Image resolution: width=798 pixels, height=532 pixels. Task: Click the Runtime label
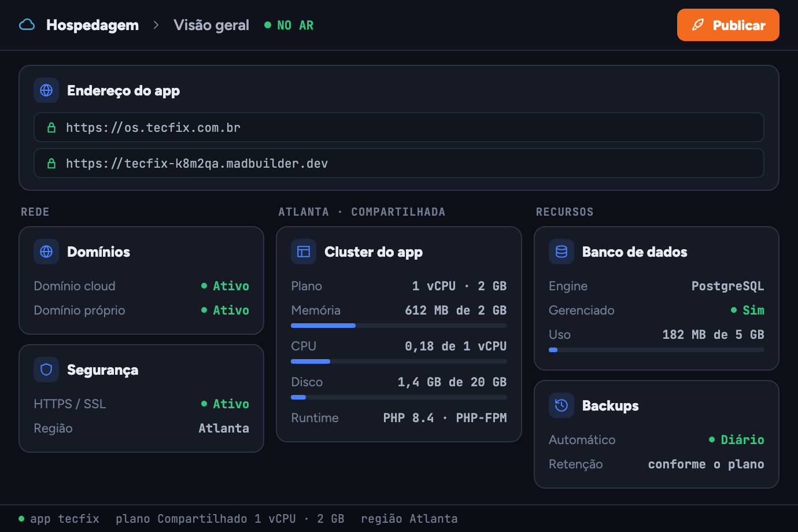(315, 418)
